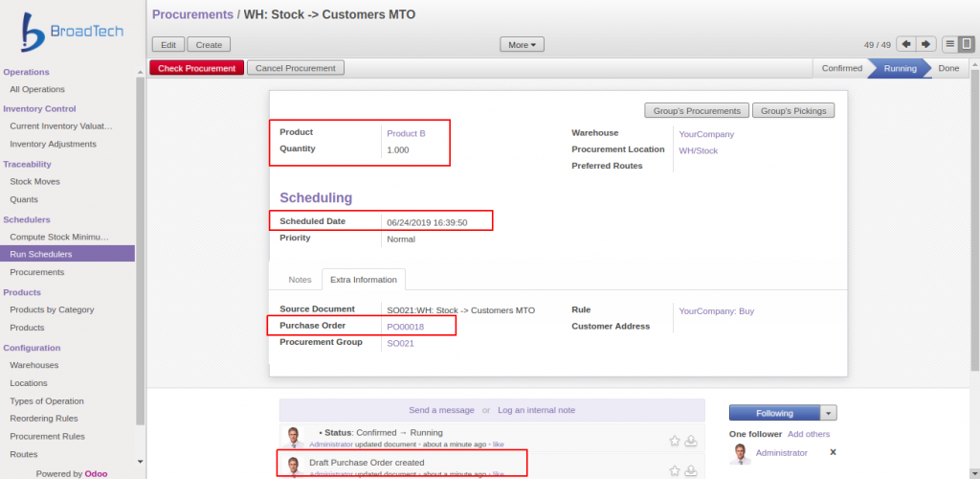The image size is (980, 479).
Task: Click like on Status message
Action: [498, 444]
